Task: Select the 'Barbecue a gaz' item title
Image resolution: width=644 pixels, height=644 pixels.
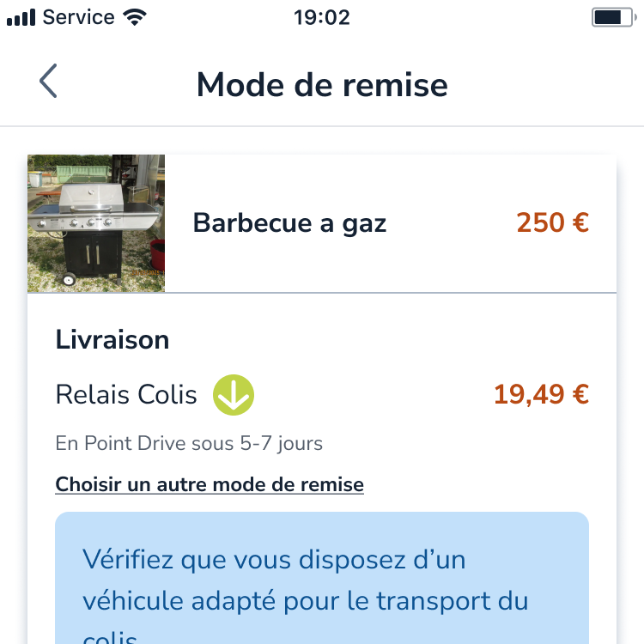Action: click(289, 223)
